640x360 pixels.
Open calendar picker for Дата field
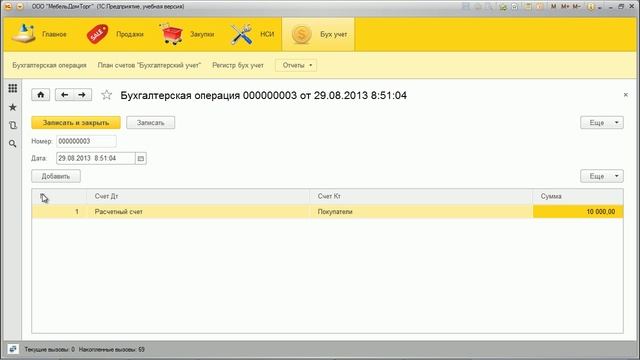pos(141,158)
